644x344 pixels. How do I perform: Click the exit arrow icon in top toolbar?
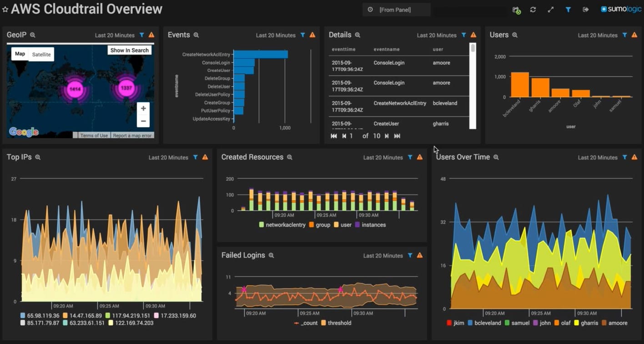[586, 10]
